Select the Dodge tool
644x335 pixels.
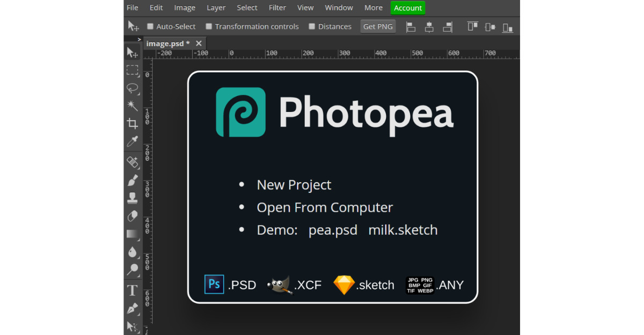pos(133,270)
